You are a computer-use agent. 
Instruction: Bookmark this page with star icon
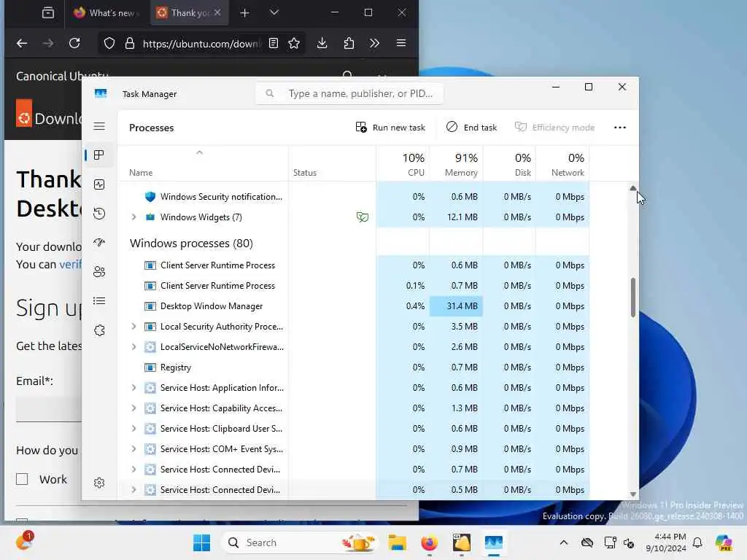pos(294,43)
